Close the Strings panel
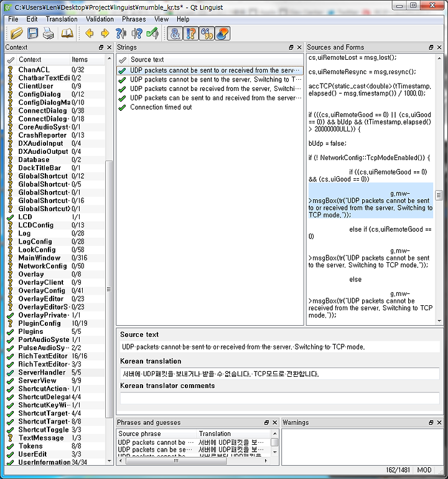The height and width of the screenshot is (479, 448). coord(299,47)
